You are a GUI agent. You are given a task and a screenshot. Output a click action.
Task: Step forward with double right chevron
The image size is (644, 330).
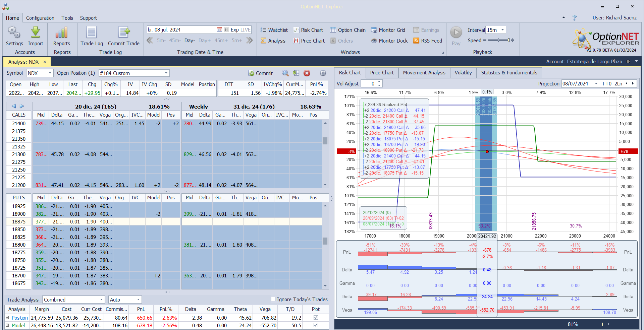249,40
